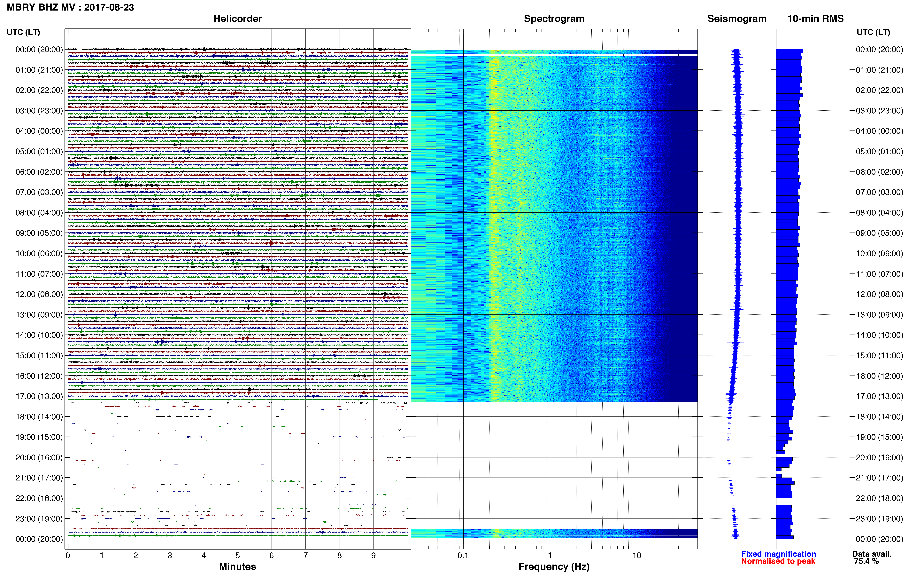Click 22:00 (18:00) beside the 10-min RMS

point(879,498)
